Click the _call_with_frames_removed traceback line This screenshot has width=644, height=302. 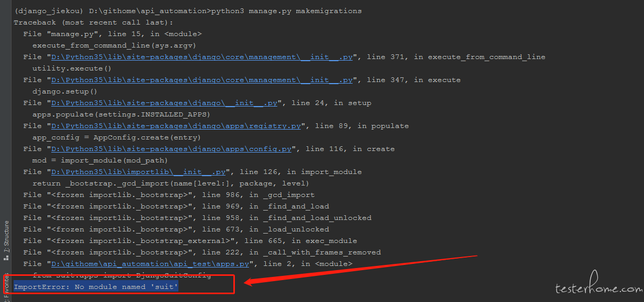(202, 252)
